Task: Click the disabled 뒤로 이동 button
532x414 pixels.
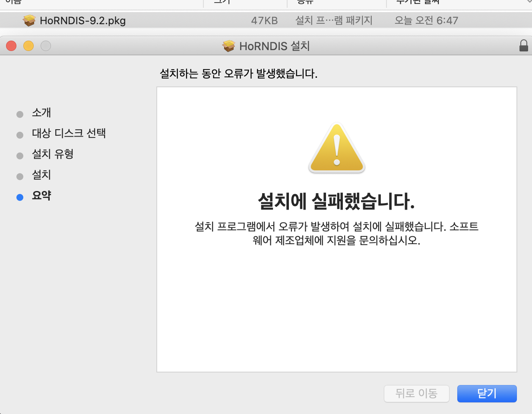Action: coord(417,394)
